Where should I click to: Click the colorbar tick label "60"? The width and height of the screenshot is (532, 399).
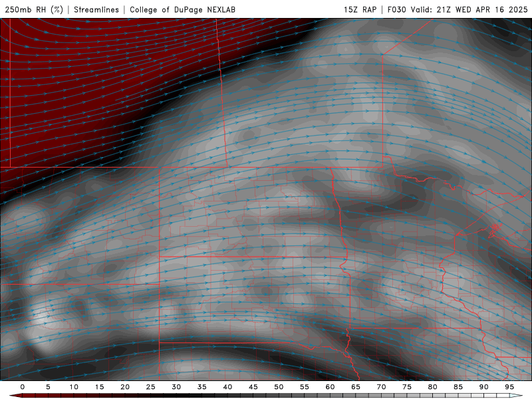tap(330, 387)
